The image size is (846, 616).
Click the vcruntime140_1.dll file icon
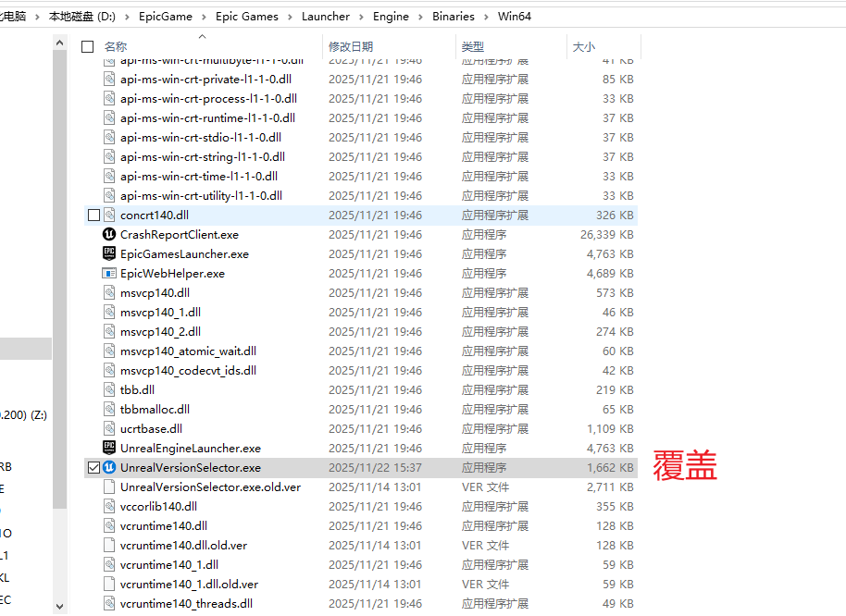point(109,564)
